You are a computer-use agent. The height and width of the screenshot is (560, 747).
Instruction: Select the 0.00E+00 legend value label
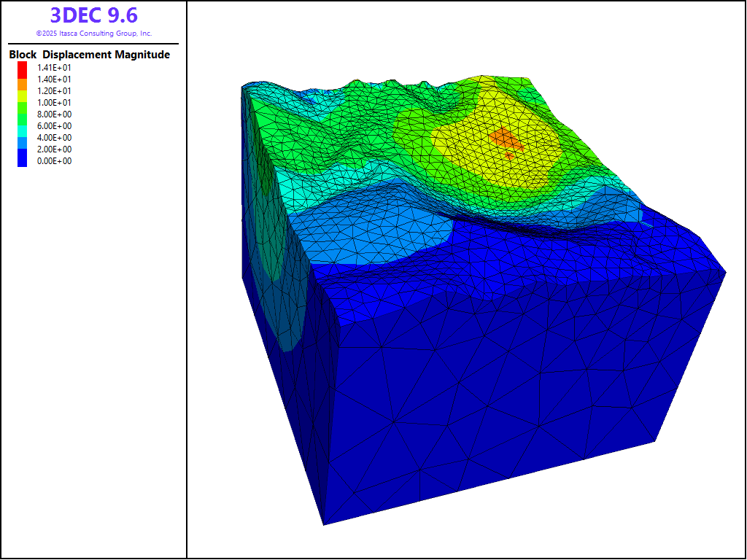click(55, 161)
